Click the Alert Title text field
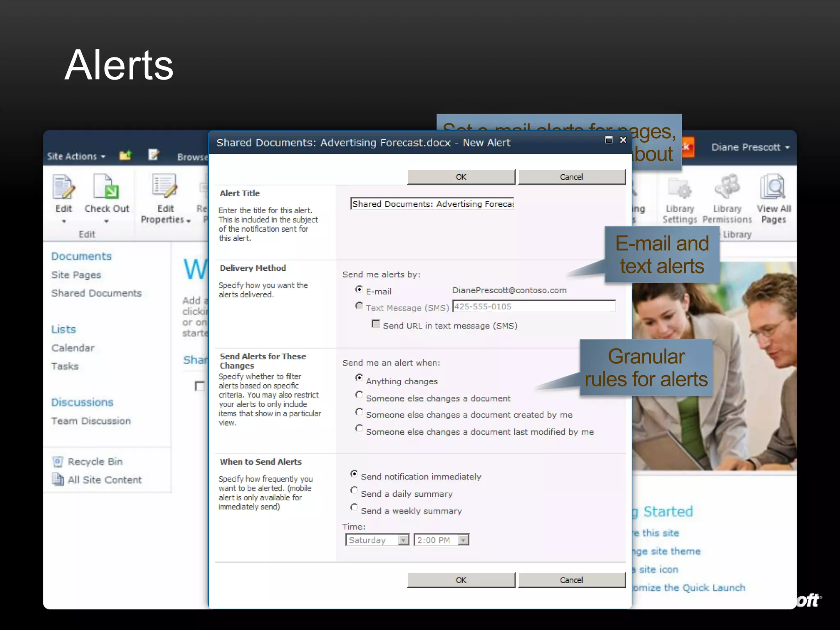The width and height of the screenshot is (840, 630). click(x=432, y=204)
